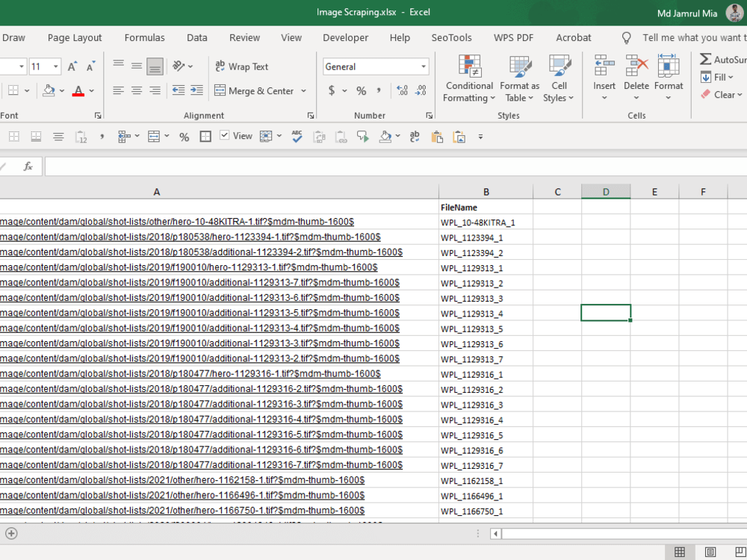Align text to the right
The height and width of the screenshot is (560, 747).
pyautogui.click(x=155, y=90)
